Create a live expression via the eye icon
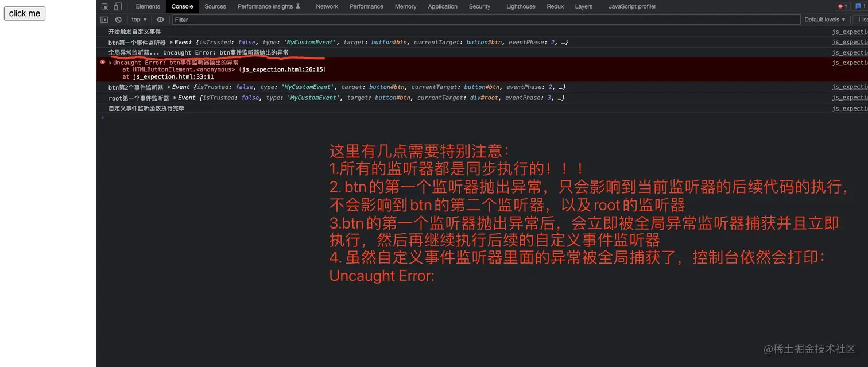The height and width of the screenshot is (367, 868). pyautogui.click(x=160, y=19)
